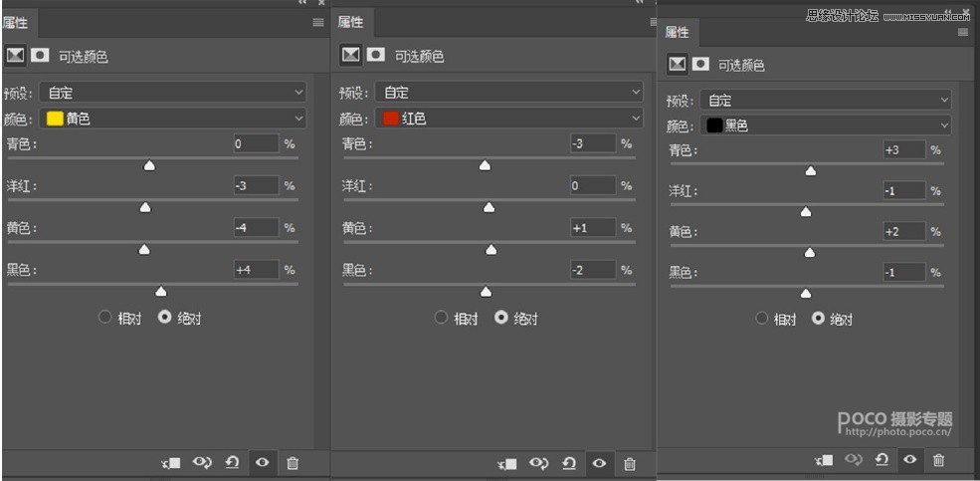View previous state in black color panel
Viewport: 980px width, 481px height.
point(853,460)
